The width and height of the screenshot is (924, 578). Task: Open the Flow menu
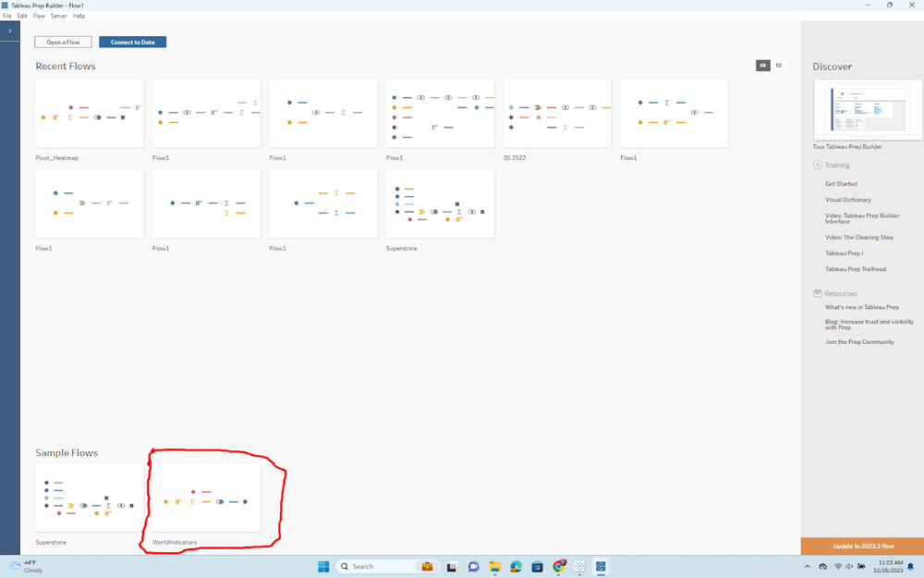click(x=39, y=16)
